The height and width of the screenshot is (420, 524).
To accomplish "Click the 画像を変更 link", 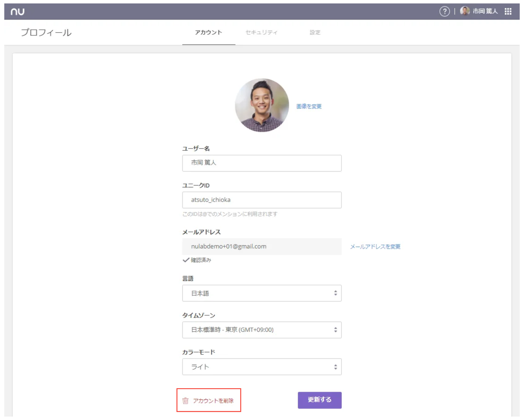I will (x=309, y=106).
